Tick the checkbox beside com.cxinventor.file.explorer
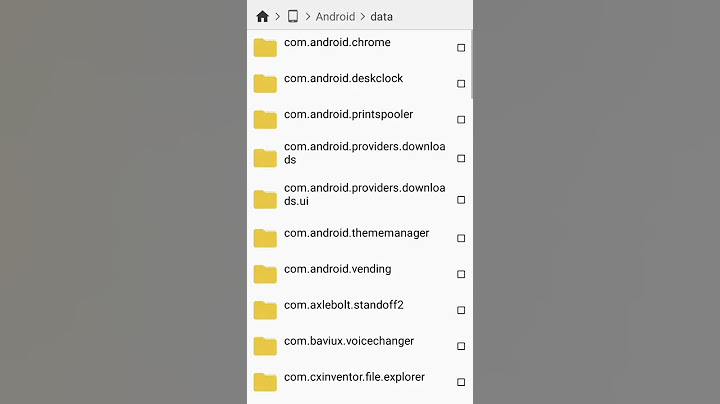The height and width of the screenshot is (404, 720). 461,382
